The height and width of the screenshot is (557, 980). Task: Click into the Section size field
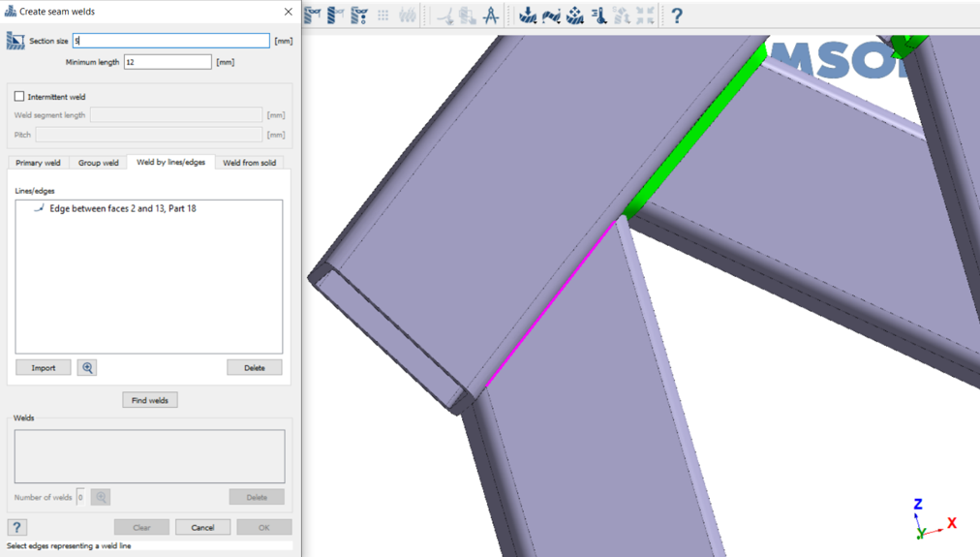171,41
